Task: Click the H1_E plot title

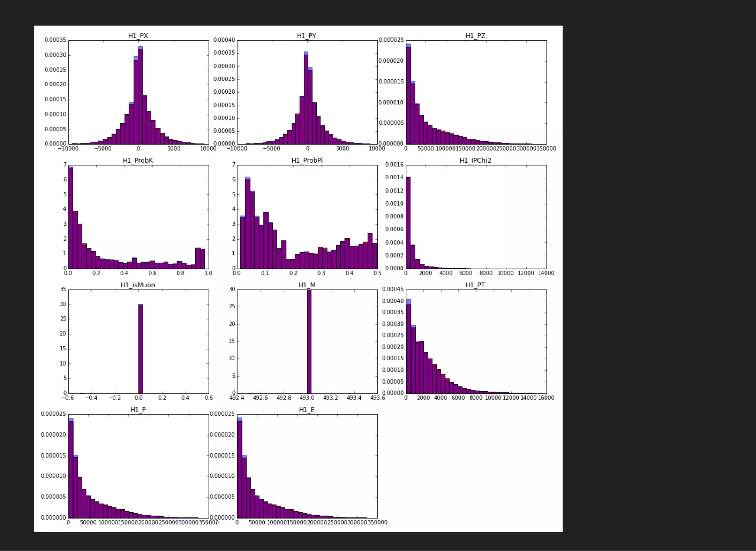Action: tap(307, 410)
